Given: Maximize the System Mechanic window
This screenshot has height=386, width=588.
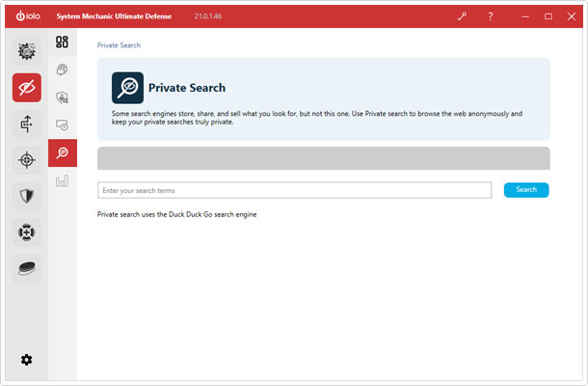Looking at the screenshot, I should click(548, 16).
